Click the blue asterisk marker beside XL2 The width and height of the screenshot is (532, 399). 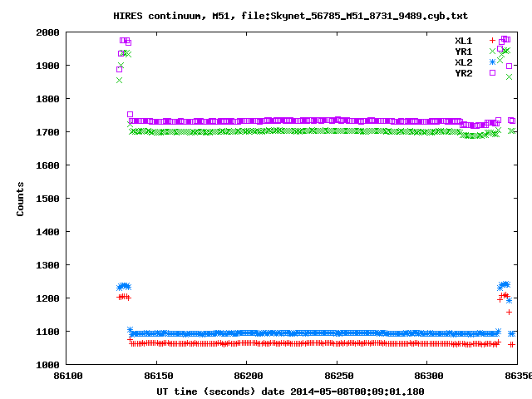[x=492, y=62]
